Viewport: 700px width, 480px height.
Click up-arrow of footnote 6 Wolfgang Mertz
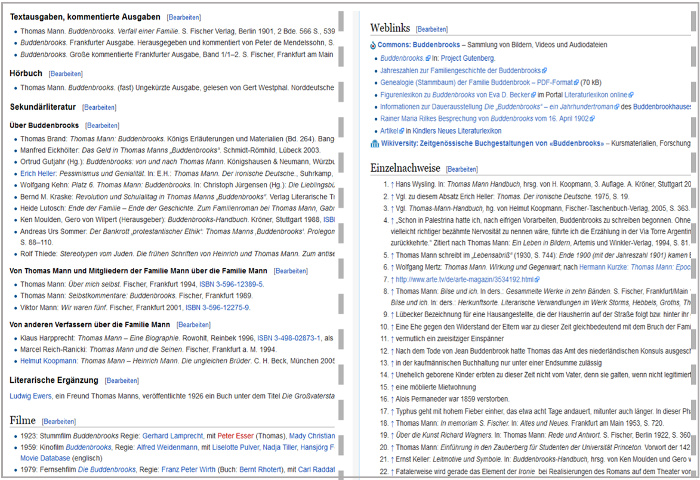390,269
